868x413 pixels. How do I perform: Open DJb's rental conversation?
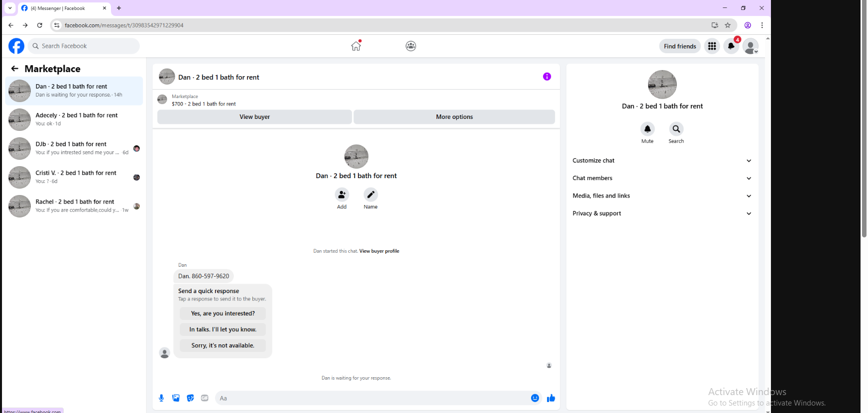pyautogui.click(x=74, y=148)
